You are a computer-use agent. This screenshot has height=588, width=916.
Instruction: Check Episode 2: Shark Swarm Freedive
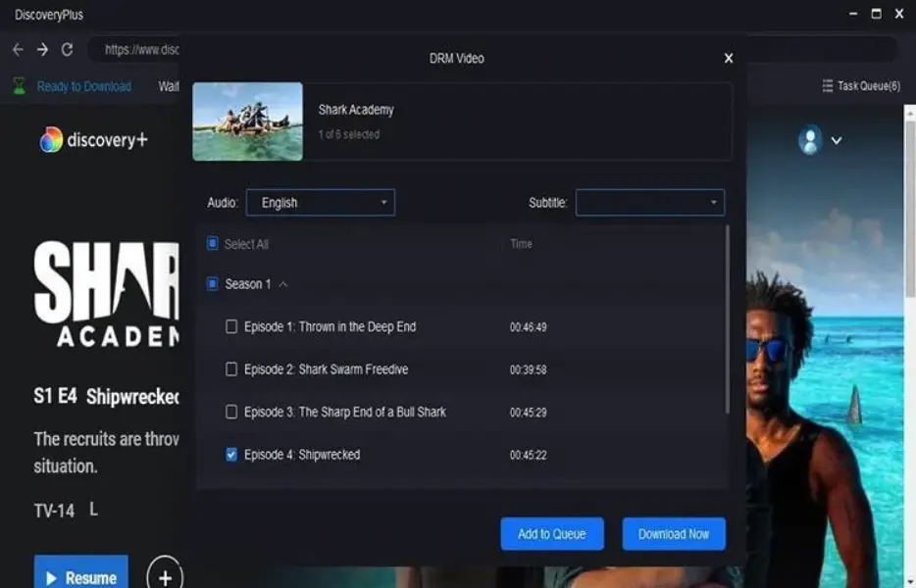pos(231,369)
